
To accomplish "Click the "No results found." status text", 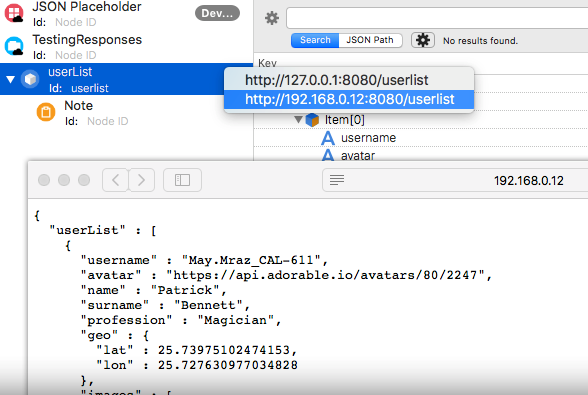I will [480, 41].
